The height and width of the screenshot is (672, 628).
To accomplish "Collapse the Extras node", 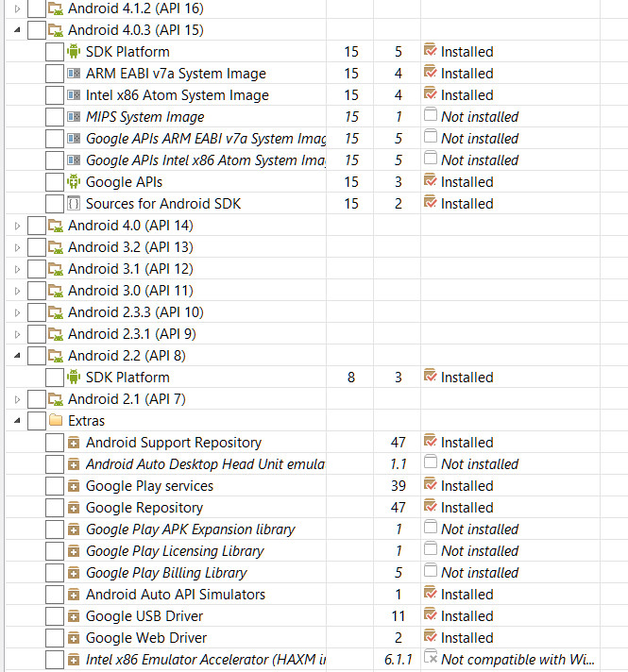I will coord(17,421).
